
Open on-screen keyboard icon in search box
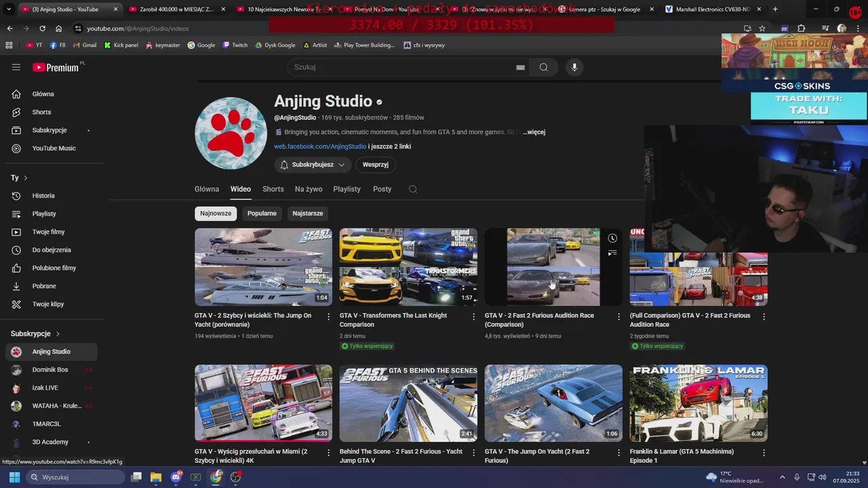[520, 67]
